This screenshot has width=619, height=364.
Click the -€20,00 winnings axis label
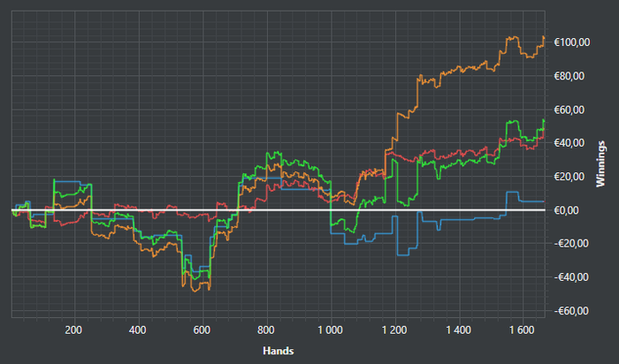coord(569,244)
